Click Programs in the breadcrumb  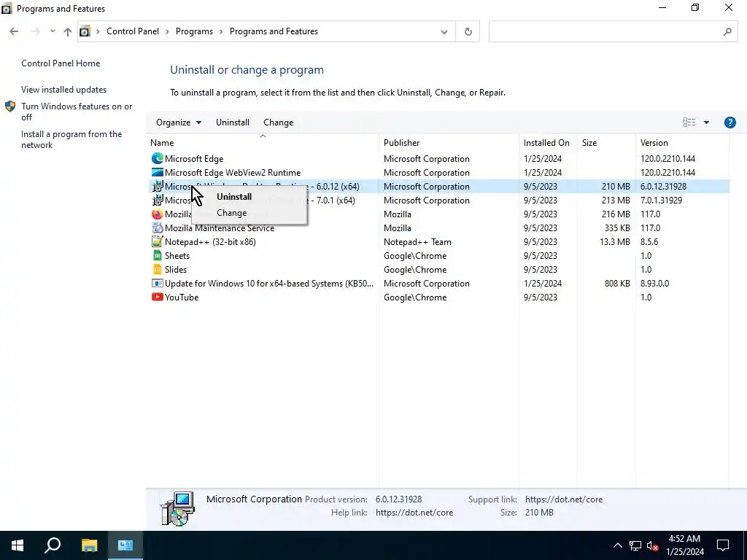pyautogui.click(x=194, y=31)
